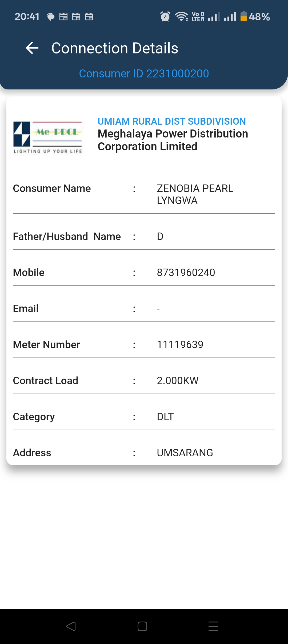Tap the Contract Load value 2.000KW
288x644 pixels.
click(178, 381)
